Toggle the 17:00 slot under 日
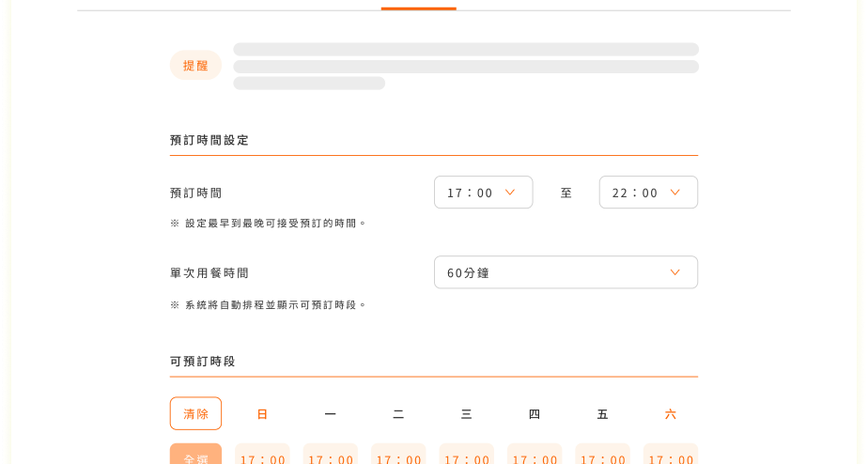Screen dimensions: 868x464 click(263, 456)
